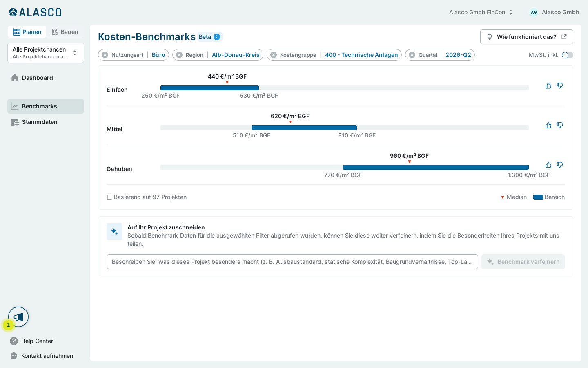Open the Region Alb-Donau-Kreis filter dropdown

coord(236,55)
